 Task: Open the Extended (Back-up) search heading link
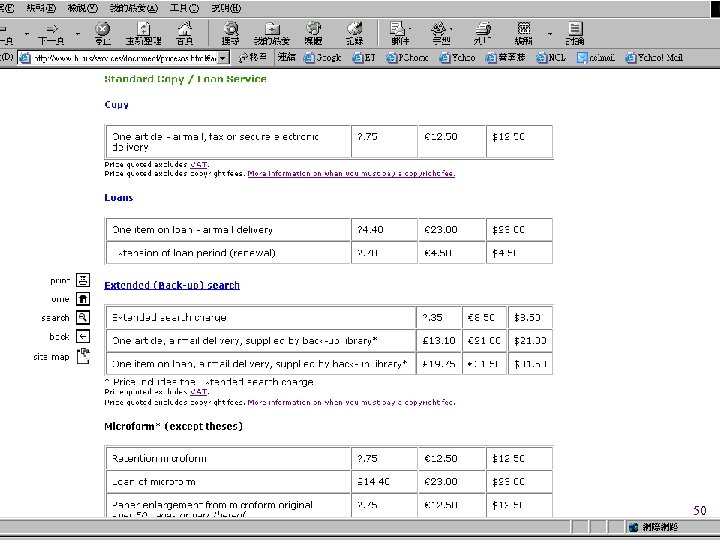tap(172, 285)
